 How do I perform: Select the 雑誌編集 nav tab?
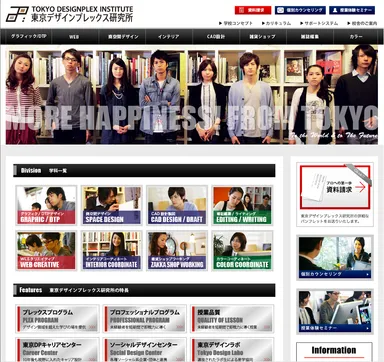[x=310, y=37]
